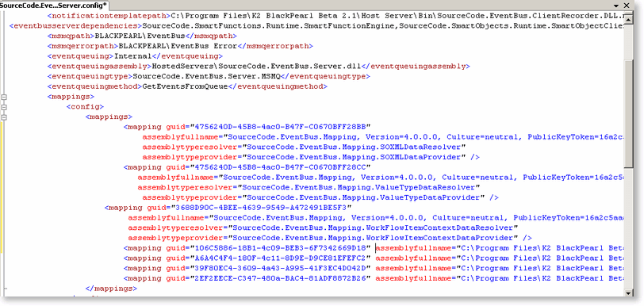Click the vertical scrollbar down arrow
This screenshot has height=306, width=644.
627,293
